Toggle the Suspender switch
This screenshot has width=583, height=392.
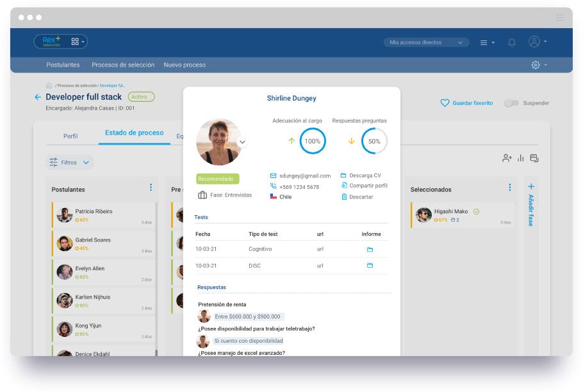pos(511,102)
